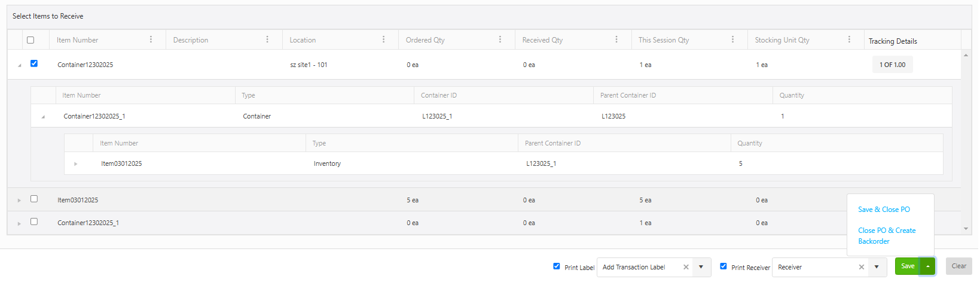
Task: Open This Session Qty column menu
Action: click(732, 40)
